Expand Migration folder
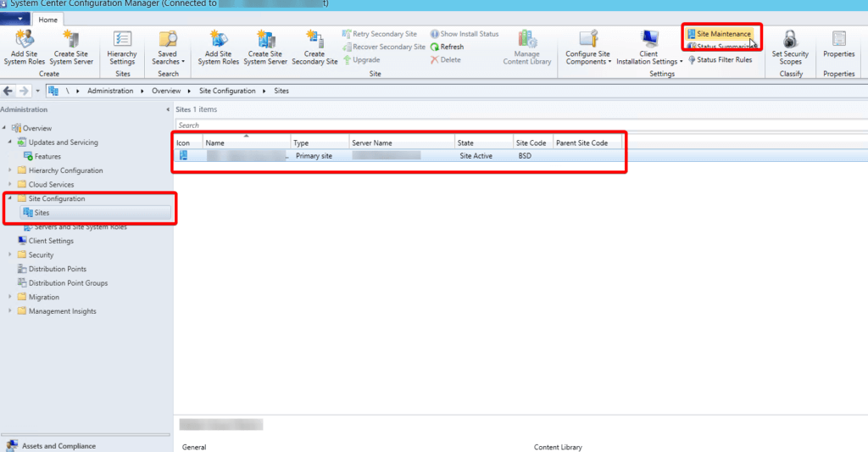Viewport: 868px width, 452px height. [9, 296]
